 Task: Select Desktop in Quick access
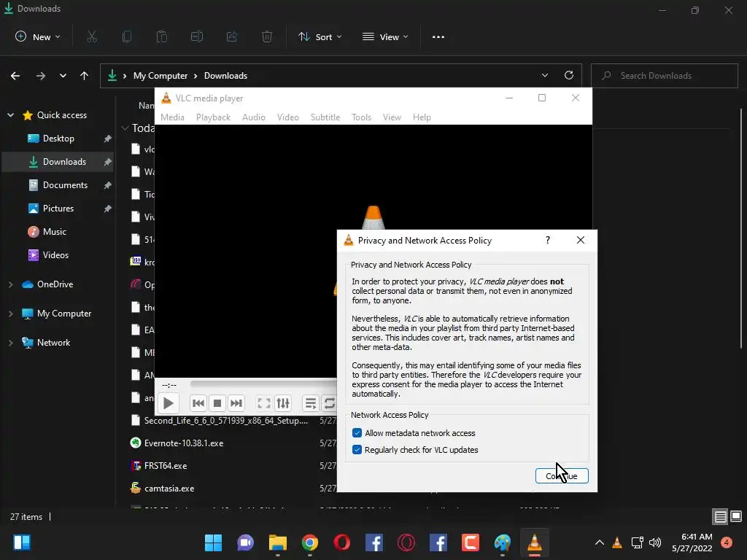tap(58, 139)
